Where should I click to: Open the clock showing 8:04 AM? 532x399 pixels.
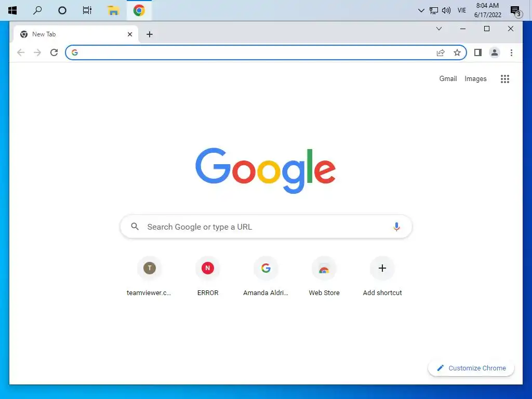tap(487, 10)
